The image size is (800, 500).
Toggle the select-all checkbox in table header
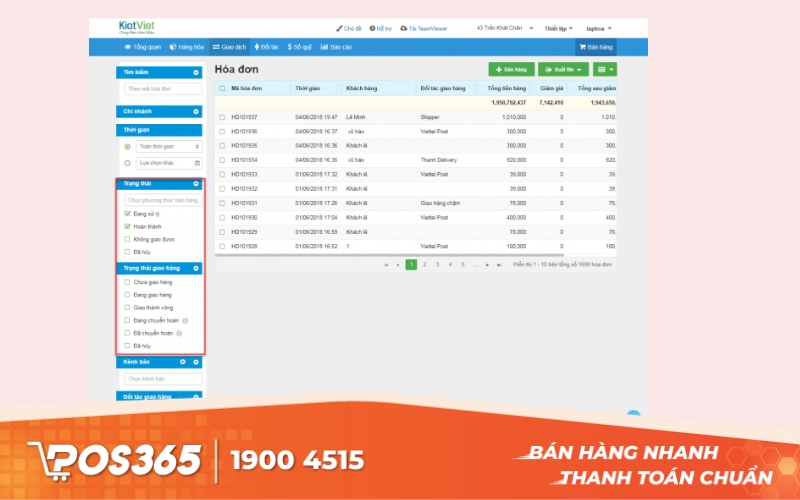pos(222,88)
